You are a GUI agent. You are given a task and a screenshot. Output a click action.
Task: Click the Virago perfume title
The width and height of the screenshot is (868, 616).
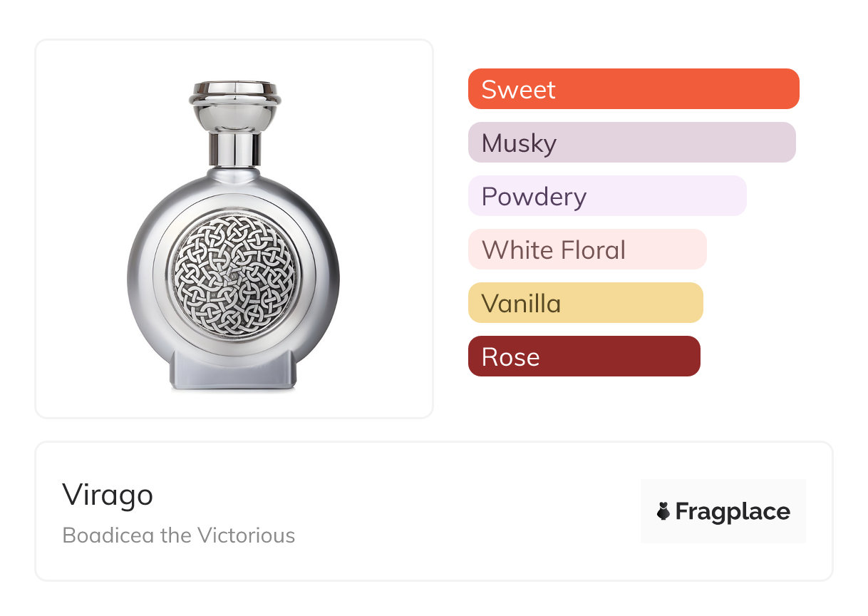coord(108,495)
